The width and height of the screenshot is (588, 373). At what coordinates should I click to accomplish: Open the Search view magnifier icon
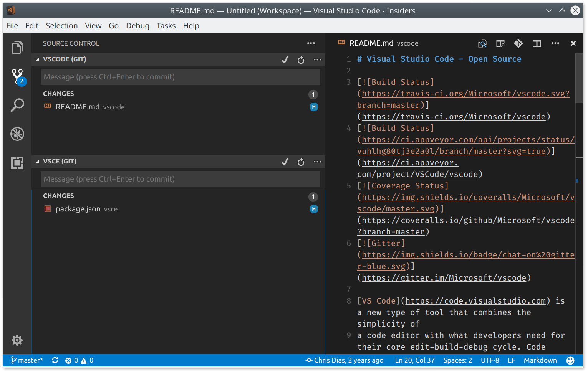(x=17, y=105)
